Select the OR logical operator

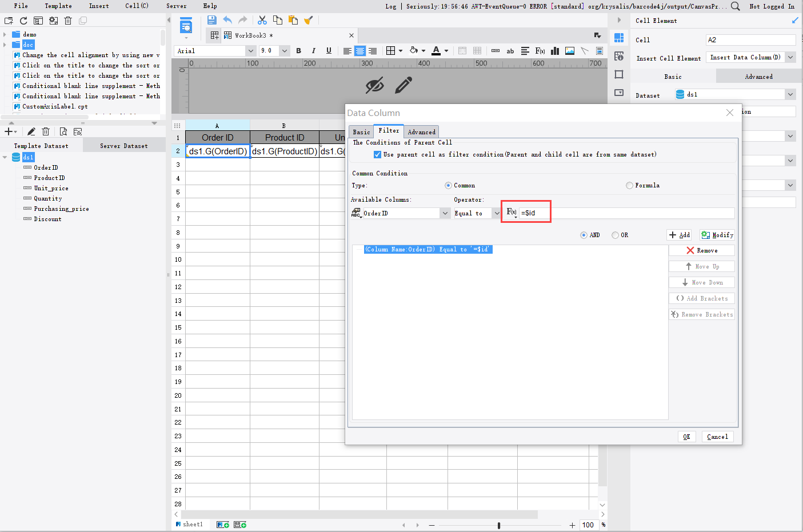pyautogui.click(x=614, y=234)
